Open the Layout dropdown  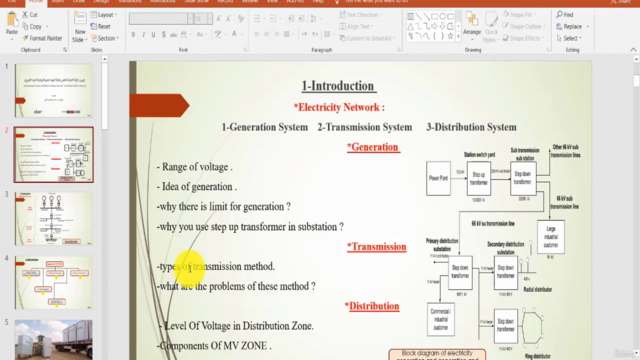pyautogui.click(x=104, y=15)
